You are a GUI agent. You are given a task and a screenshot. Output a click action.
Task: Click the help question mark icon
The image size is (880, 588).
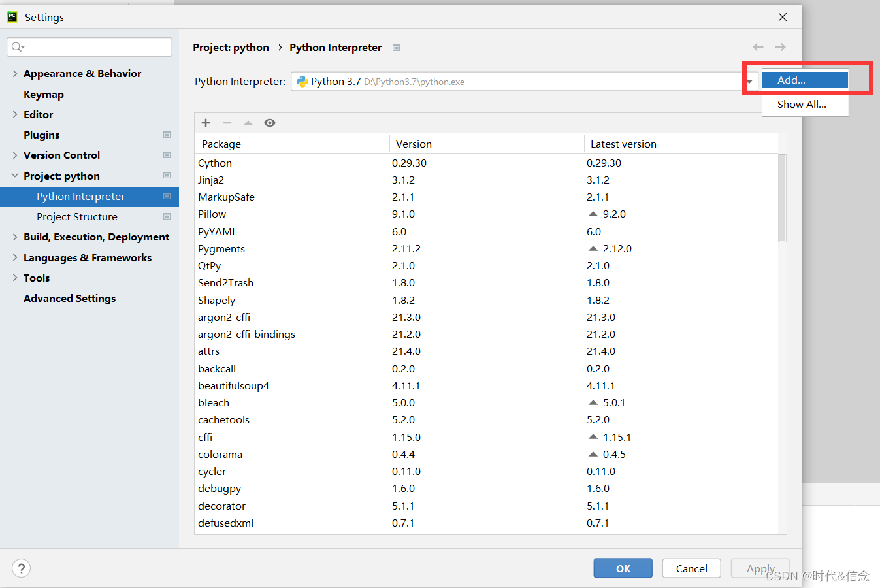[x=22, y=568]
